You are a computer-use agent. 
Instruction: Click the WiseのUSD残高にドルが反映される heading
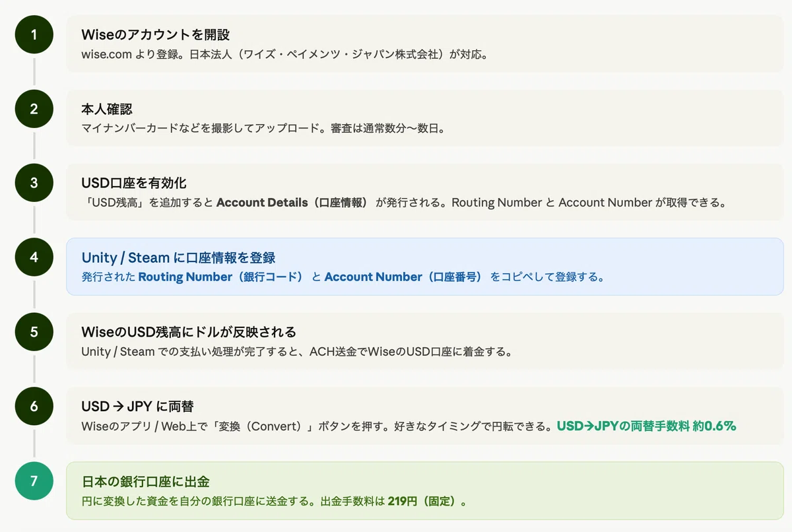pos(189,331)
